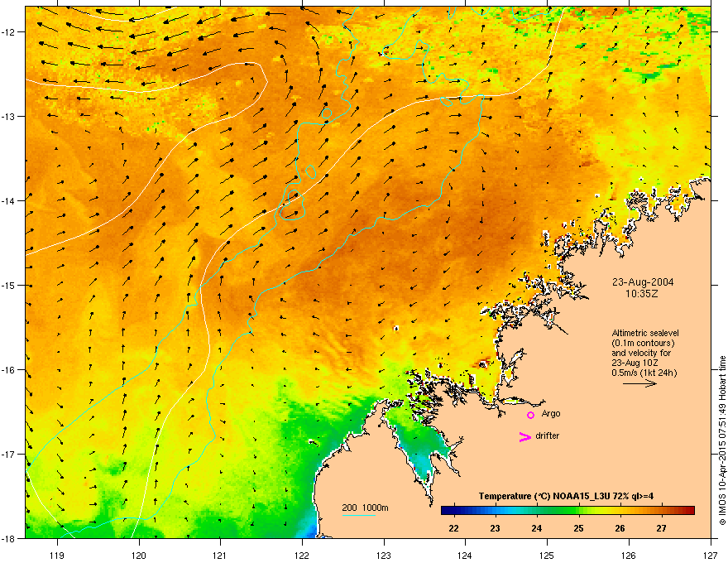
Task: Click the latitude axis label -15
Action: point(8,285)
